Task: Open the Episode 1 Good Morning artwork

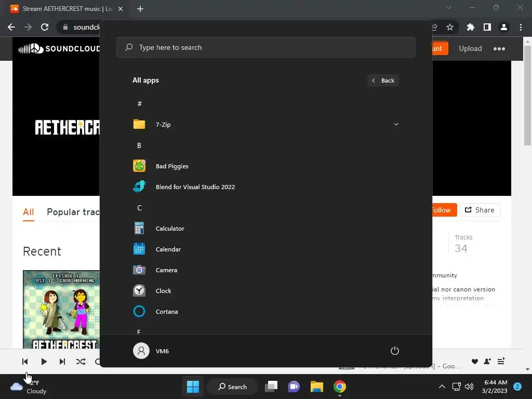Action: tap(61, 310)
